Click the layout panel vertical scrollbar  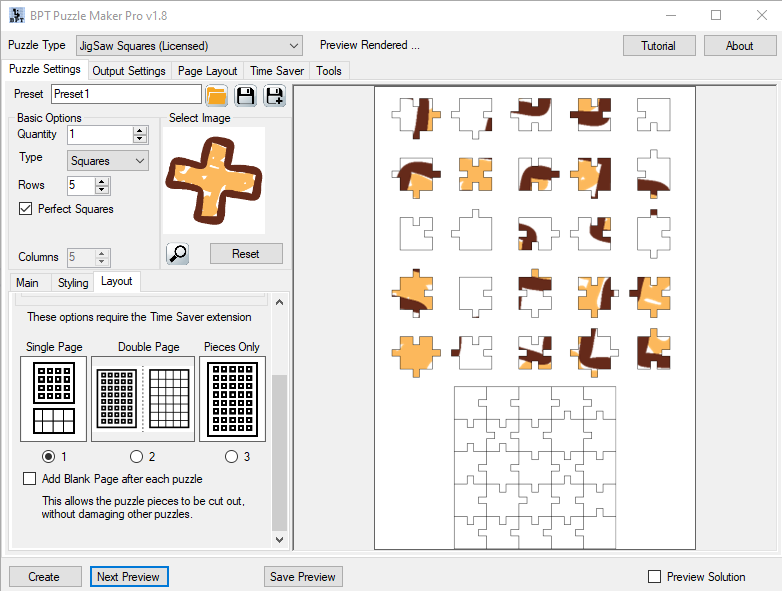click(279, 450)
